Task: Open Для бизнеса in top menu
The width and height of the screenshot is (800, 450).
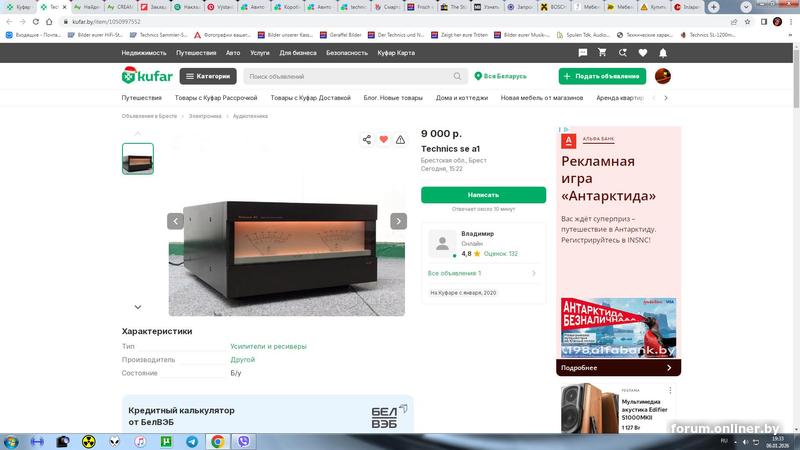Action: (298, 53)
